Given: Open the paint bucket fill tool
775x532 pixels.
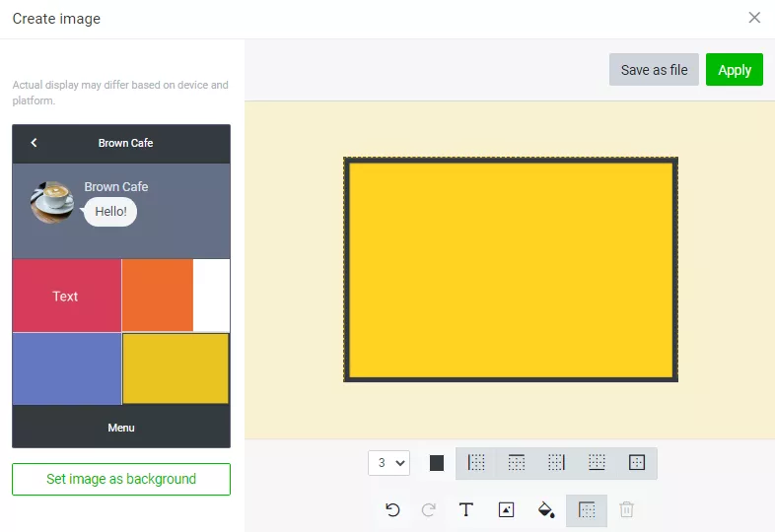Looking at the screenshot, I should (546, 509).
